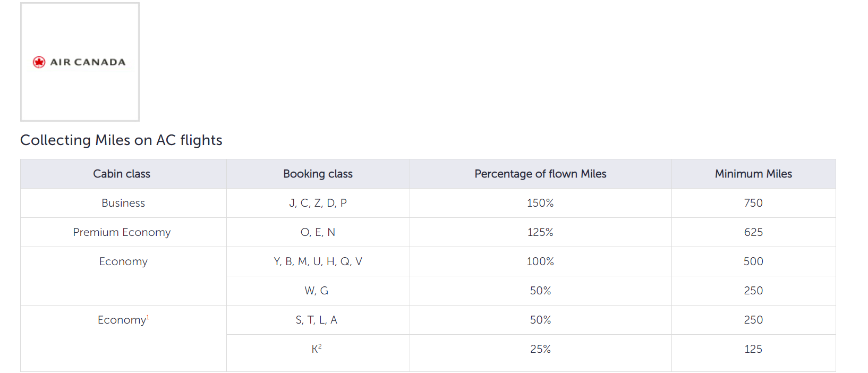The width and height of the screenshot is (868, 373).
Task: Select the 'Minimum Miles' column header
Action: (753, 174)
